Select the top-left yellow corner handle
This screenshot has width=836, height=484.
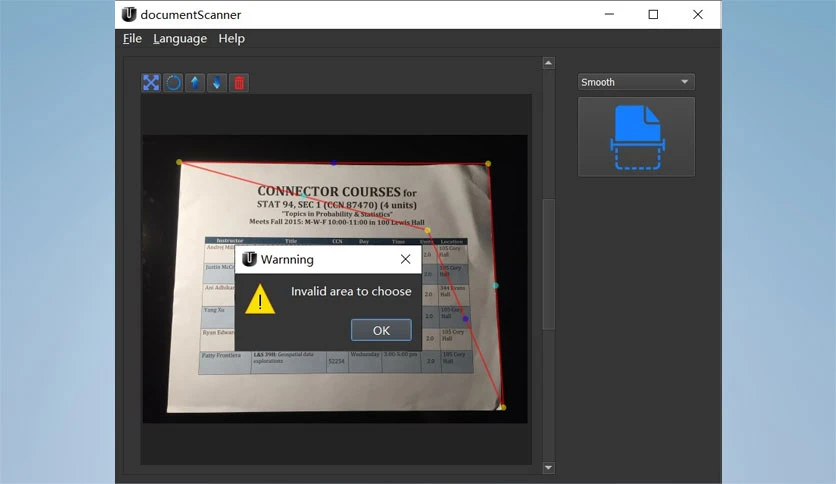click(179, 162)
